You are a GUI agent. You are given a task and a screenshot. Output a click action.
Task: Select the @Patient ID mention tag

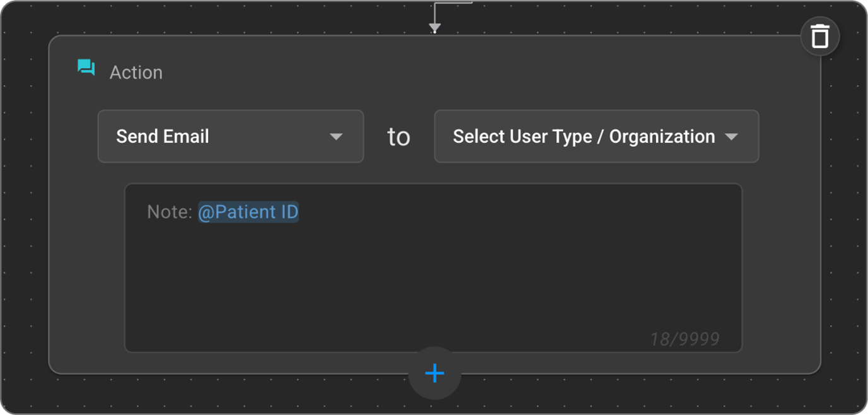tap(248, 212)
